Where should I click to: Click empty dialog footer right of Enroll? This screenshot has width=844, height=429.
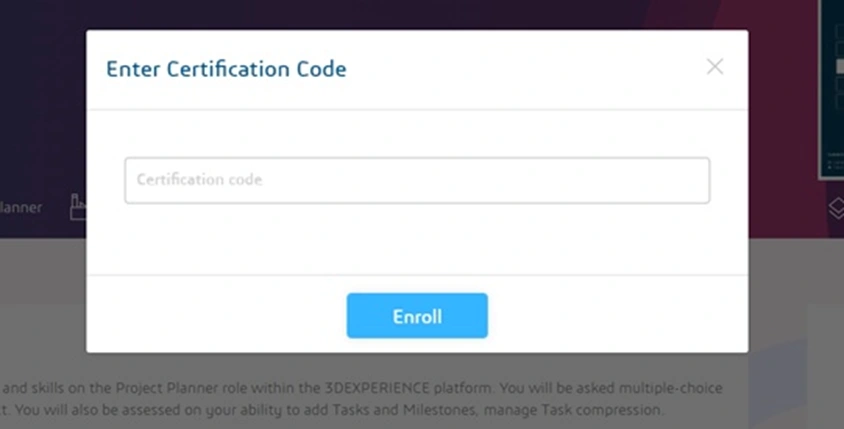click(618, 316)
